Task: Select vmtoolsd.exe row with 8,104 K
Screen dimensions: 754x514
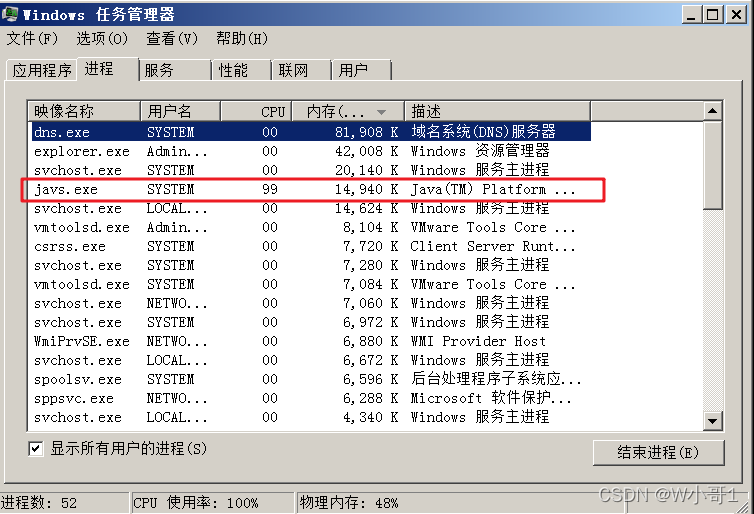Action: [311, 227]
